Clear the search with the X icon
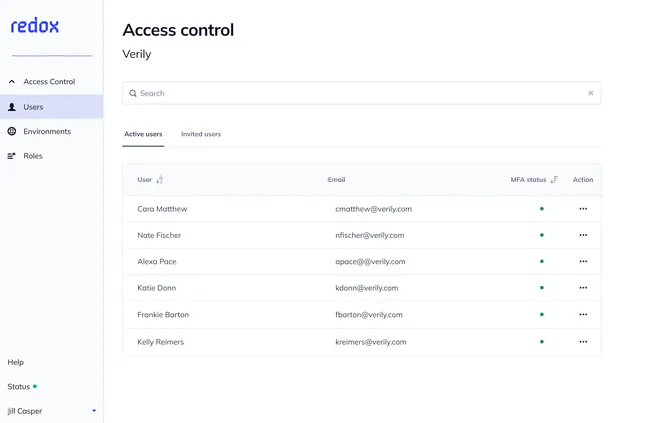 tap(591, 93)
